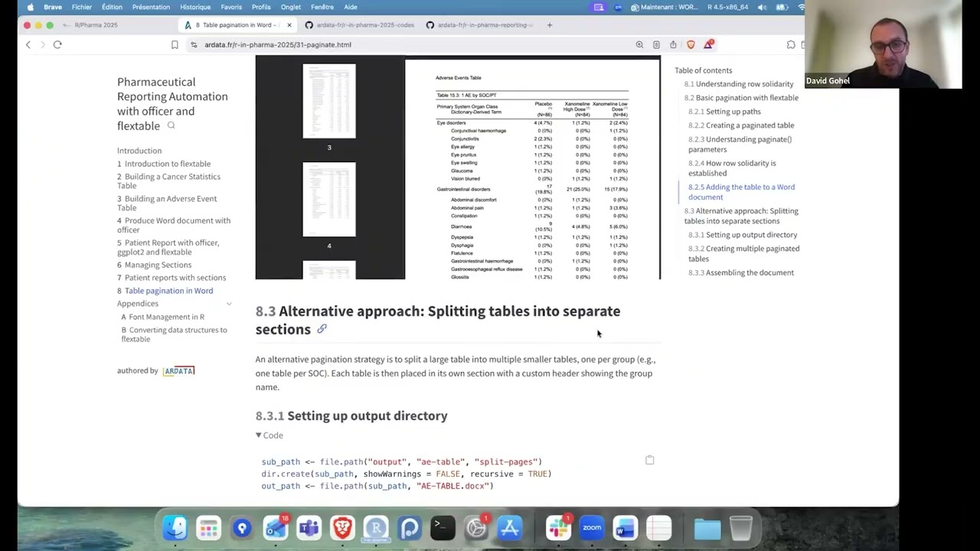This screenshot has height=551, width=980.
Task: Open chapter 2 Building a Cancer Statistics Table
Action: (168, 181)
